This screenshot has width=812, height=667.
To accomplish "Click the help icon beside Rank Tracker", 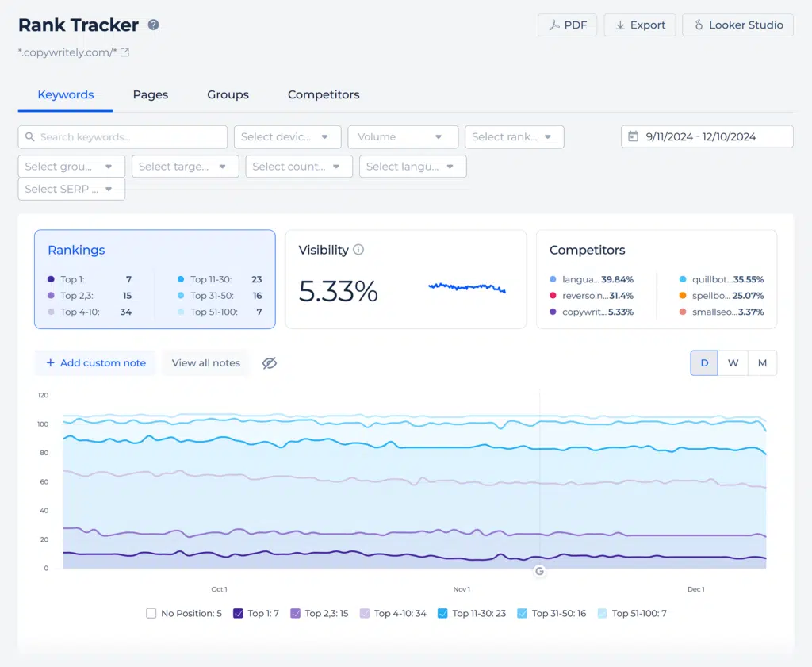I will tap(154, 25).
